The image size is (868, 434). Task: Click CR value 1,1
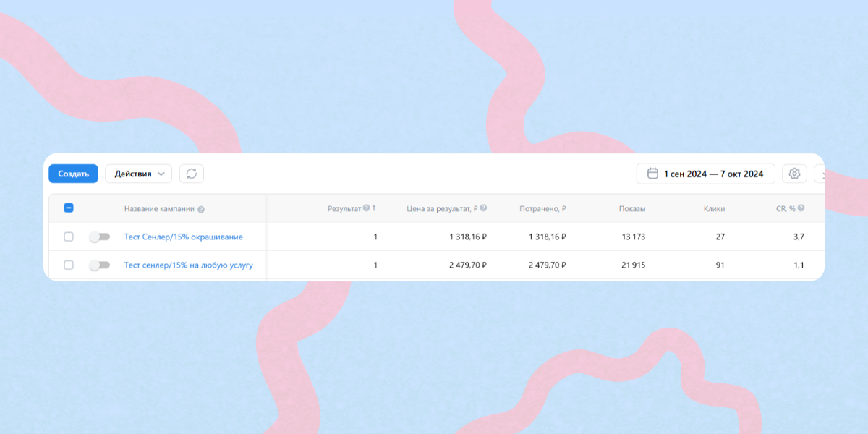799,265
